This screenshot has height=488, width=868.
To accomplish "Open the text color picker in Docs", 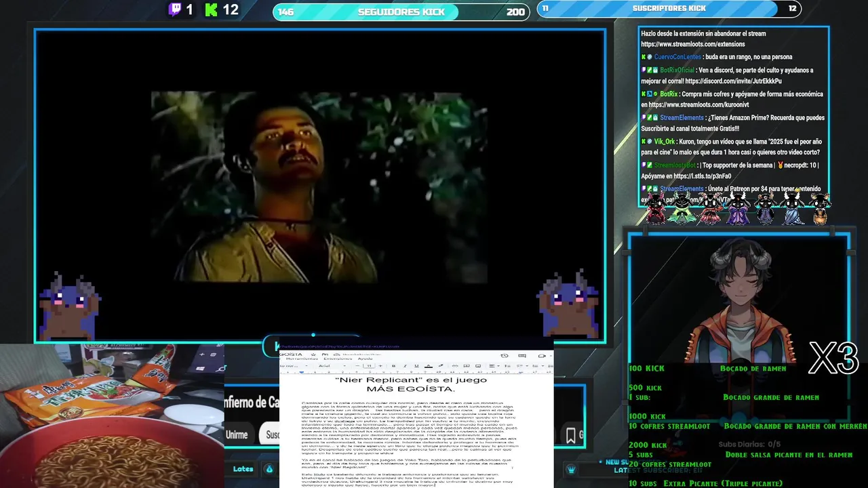I will coord(429,366).
